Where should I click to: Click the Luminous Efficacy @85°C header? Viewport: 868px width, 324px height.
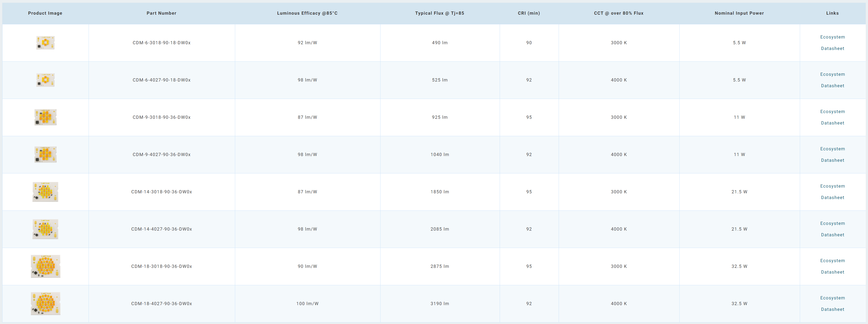pos(307,13)
